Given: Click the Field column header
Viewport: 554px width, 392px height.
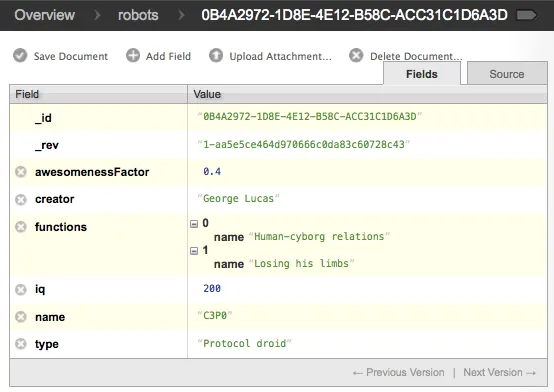Looking at the screenshot, I should click(x=98, y=94).
